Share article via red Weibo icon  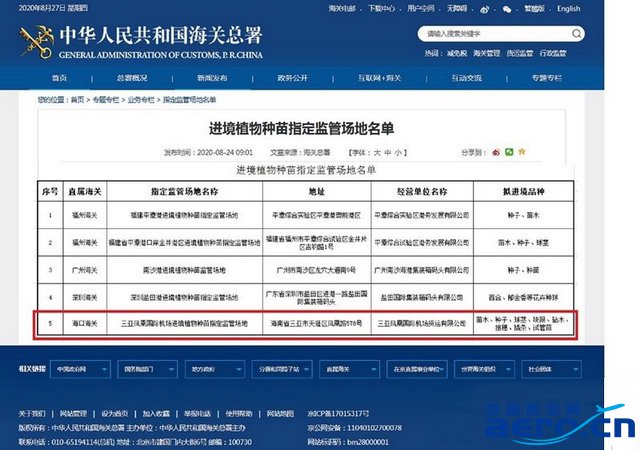(x=496, y=152)
